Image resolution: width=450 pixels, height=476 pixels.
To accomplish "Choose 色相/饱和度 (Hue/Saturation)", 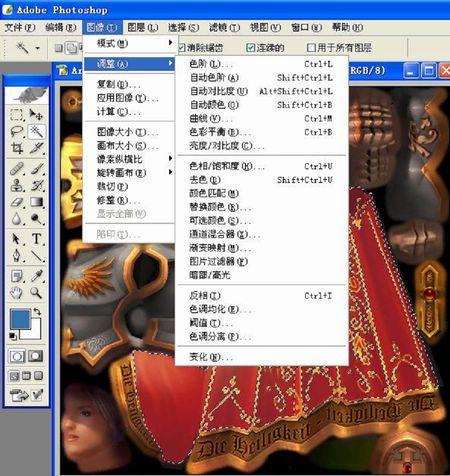I will pyautogui.click(x=262, y=166).
